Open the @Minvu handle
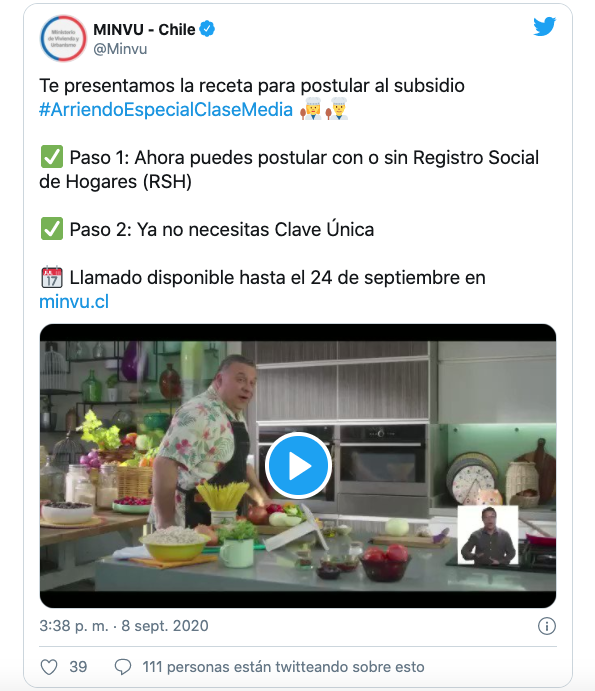The image size is (595, 691). [120, 49]
